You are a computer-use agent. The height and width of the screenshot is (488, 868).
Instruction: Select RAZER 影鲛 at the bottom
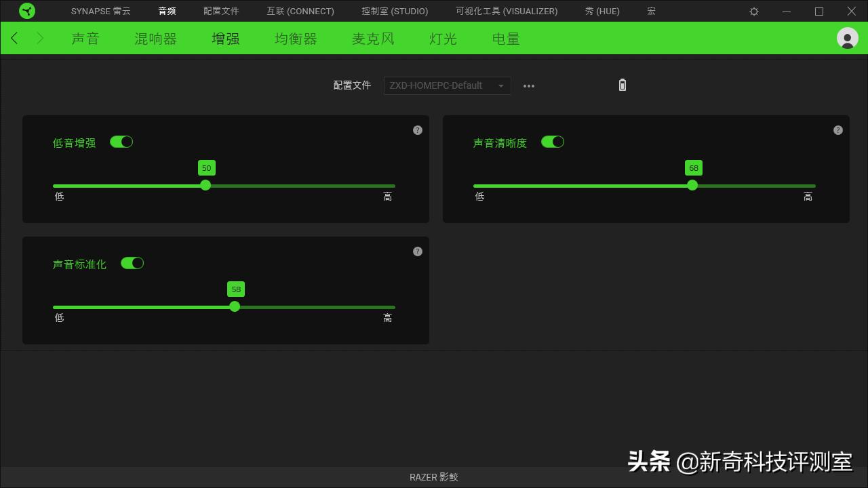click(x=433, y=476)
